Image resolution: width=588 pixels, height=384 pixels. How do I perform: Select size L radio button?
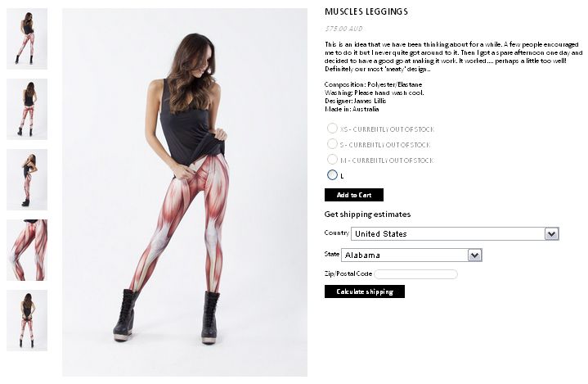pos(332,175)
